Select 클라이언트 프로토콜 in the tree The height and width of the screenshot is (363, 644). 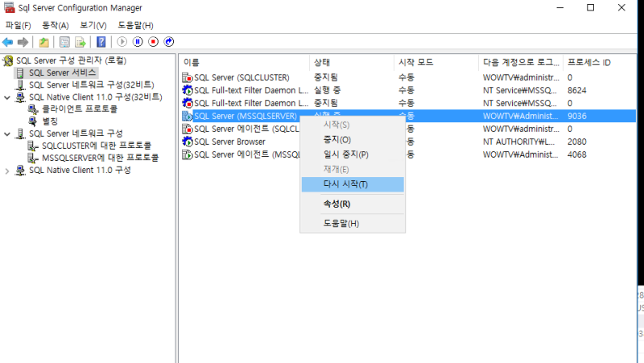(x=80, y=109)
